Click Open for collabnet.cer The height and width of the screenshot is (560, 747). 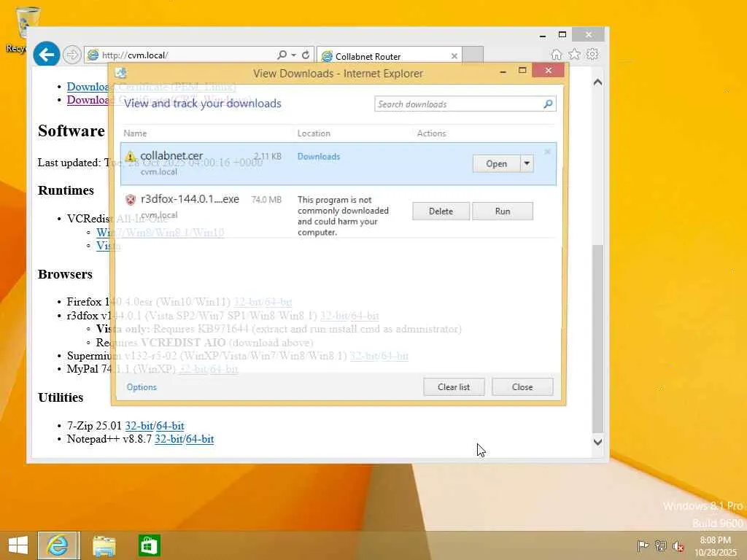point(496,163)
